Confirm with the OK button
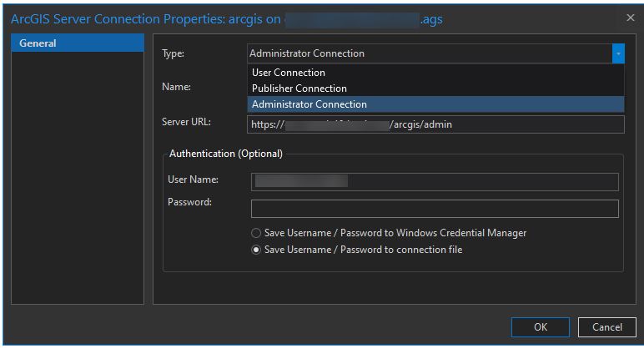Screen dimensions: 644x349 coord(541,327)
